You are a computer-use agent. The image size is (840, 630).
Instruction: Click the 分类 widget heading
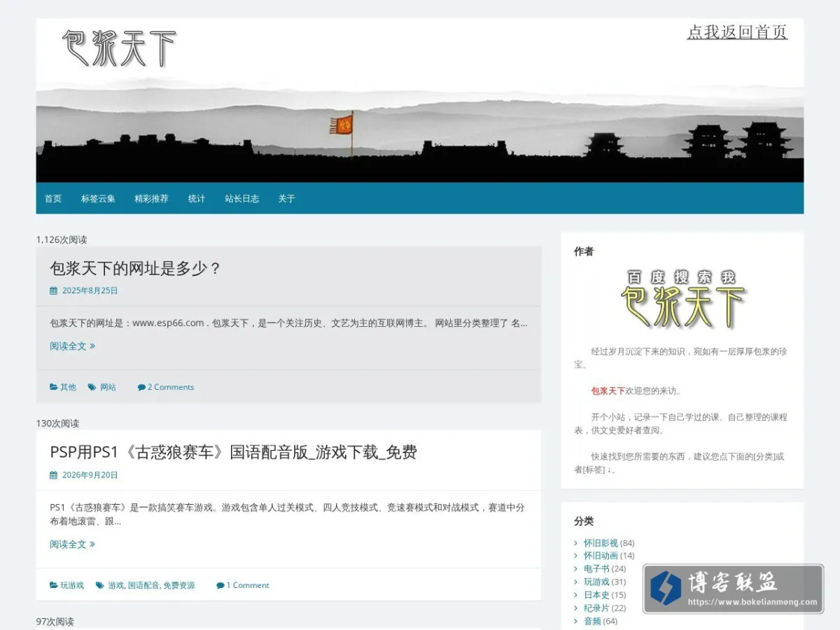[584, 521]
